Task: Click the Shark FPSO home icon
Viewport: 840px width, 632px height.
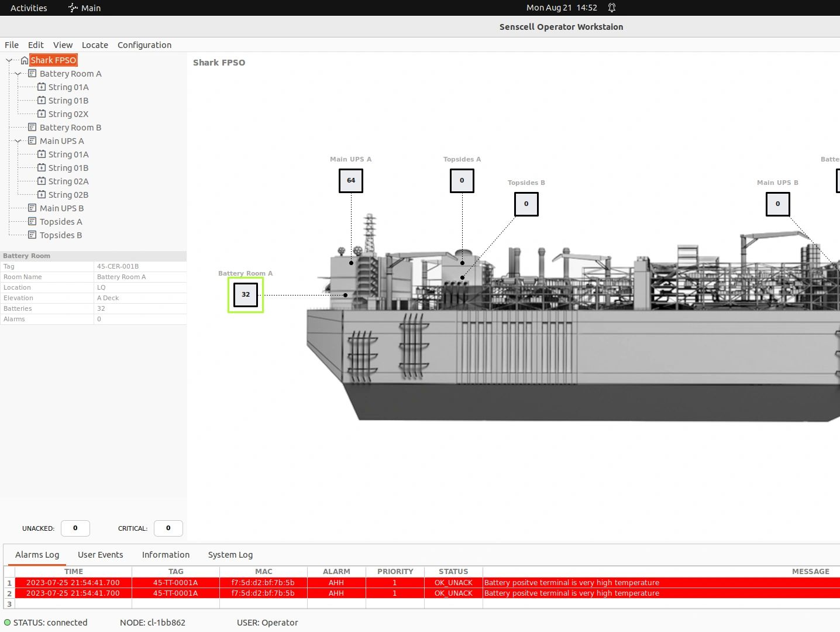Action: coord(24,60)
